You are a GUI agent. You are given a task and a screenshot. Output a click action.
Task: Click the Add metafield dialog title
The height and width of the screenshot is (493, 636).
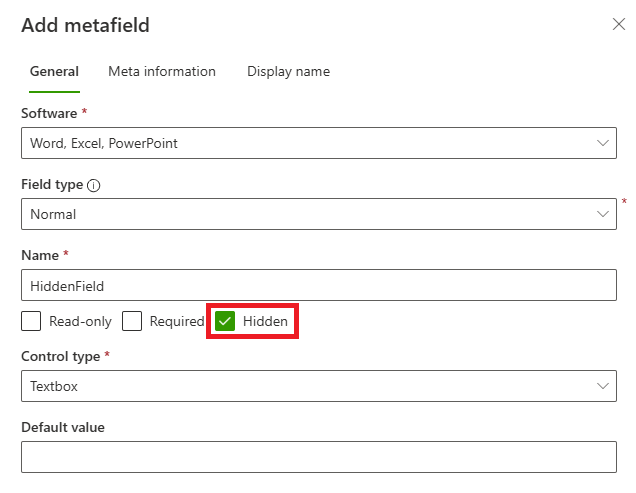click(x=85, y=25)
